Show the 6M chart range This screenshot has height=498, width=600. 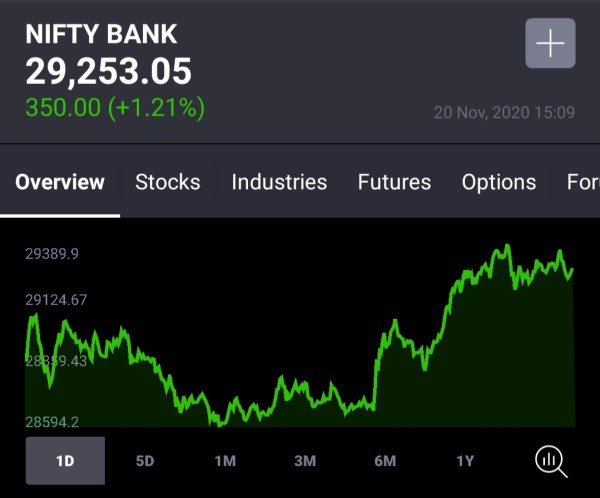coord(385,461)
